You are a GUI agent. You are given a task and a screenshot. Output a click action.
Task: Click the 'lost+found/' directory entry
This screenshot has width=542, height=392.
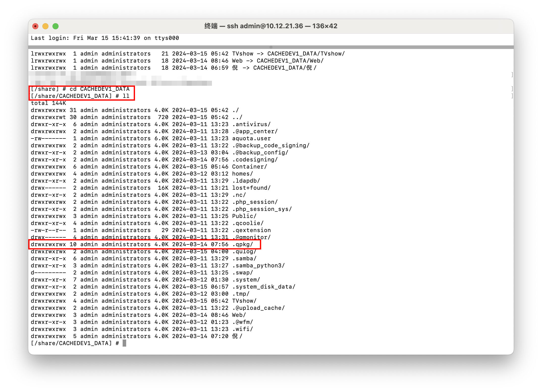(251, 188)
